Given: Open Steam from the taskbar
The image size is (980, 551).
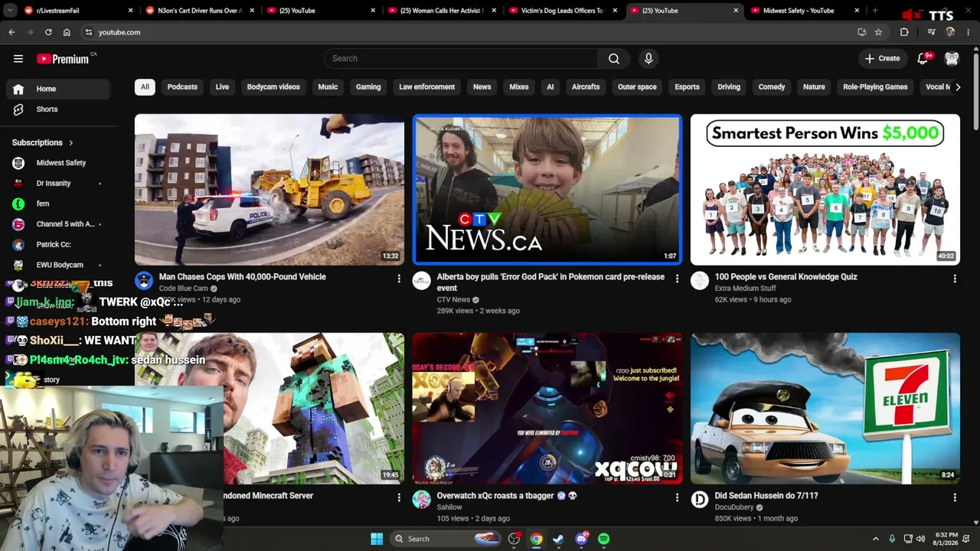Looking at the screenshot, I should [558, 539].
